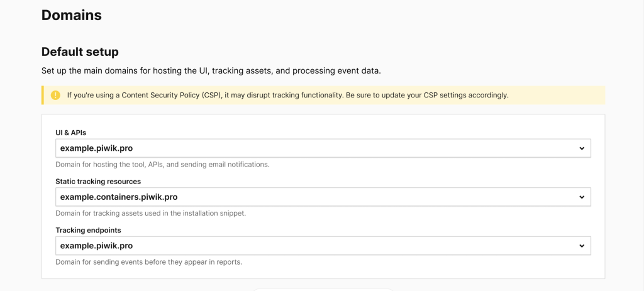
Task: Click the Tracking endpoints label
Action: pyautogui.click(x=88, y=230)
